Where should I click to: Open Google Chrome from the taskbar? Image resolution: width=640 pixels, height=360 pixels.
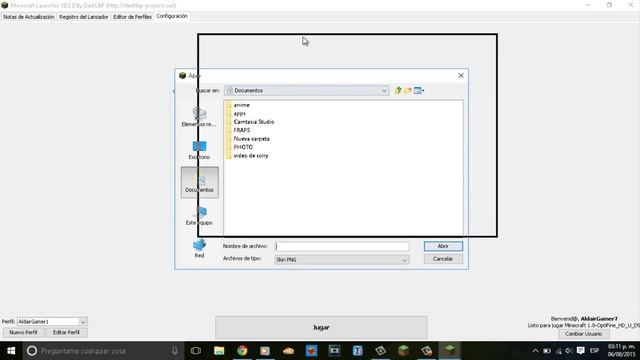click(x=242, y=351)
